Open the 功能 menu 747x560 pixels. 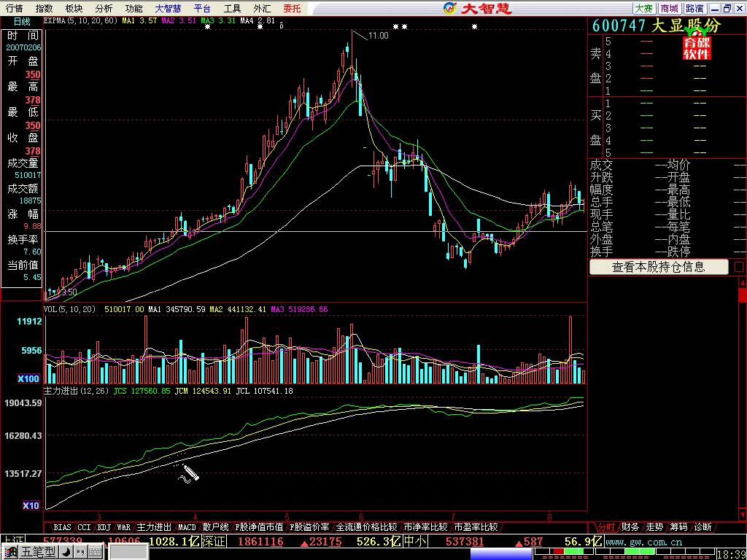click(x=134, y=8)
